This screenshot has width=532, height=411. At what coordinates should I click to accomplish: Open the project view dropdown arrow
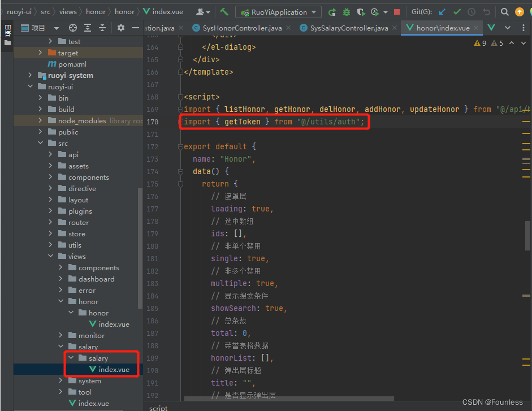coord(57,28)
